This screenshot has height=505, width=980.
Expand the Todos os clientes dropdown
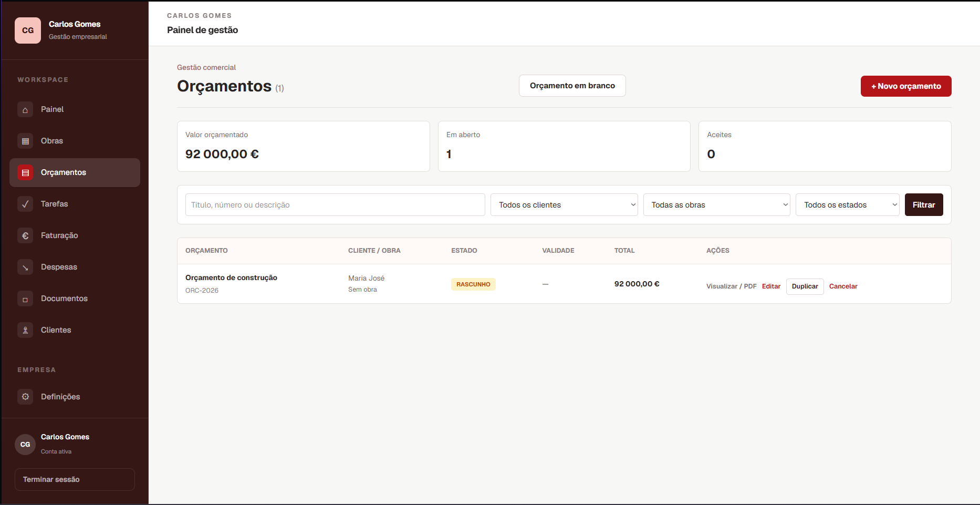[564, 205]
